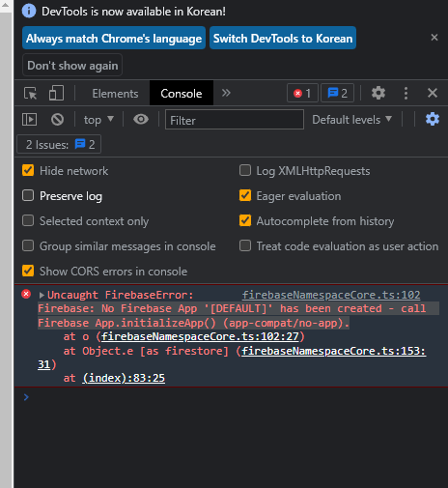Click the red error icon of FirebaseError
This screenshot has height=488, width=448.
pyautogui.click(x=26, y=294)
